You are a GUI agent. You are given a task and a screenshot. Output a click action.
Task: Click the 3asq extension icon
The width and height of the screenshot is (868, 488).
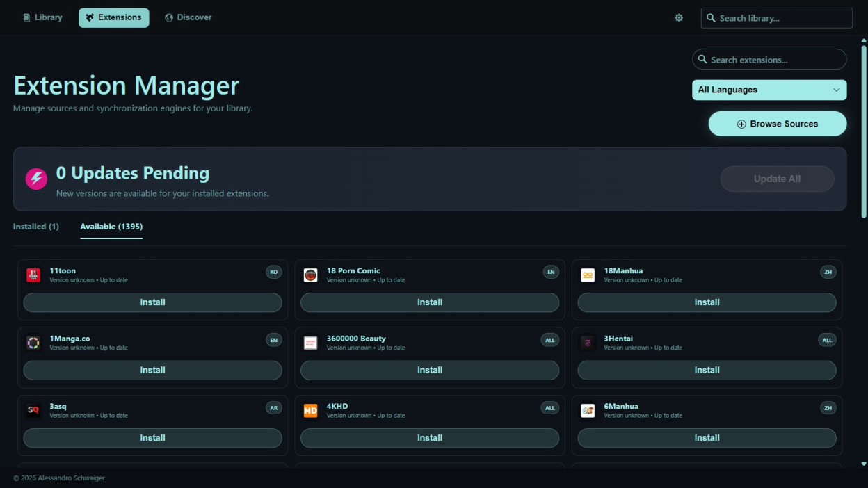[x=33, y=411]
